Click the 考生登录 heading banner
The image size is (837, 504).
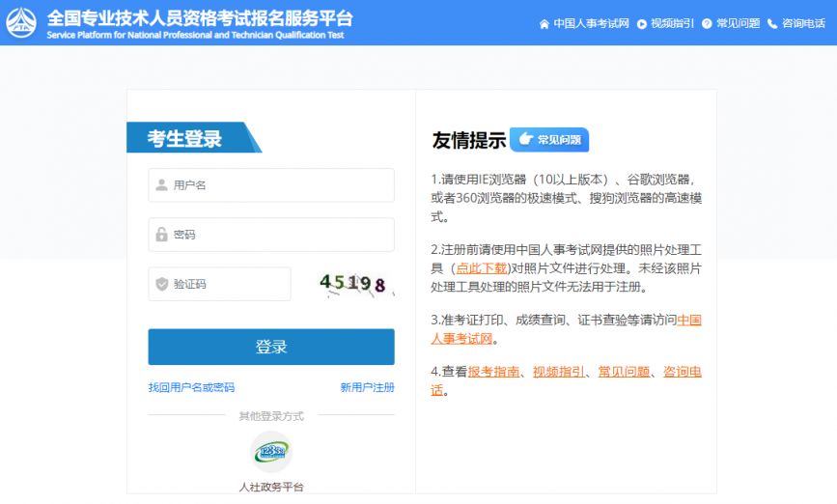tap(194, 138)
